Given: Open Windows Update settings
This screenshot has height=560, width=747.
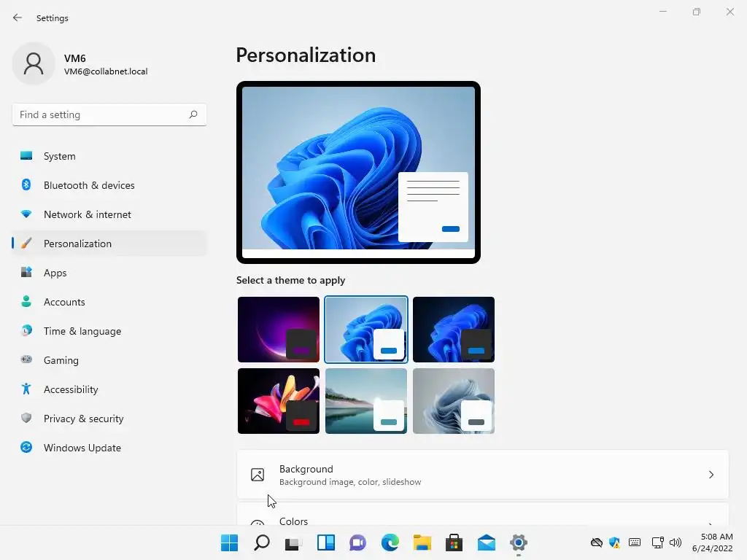Looking at the screenshot, I should click(109, 448).
